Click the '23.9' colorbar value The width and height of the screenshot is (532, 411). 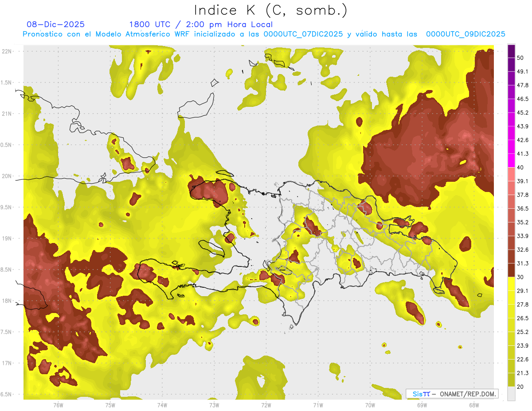(x=523, y=346)
